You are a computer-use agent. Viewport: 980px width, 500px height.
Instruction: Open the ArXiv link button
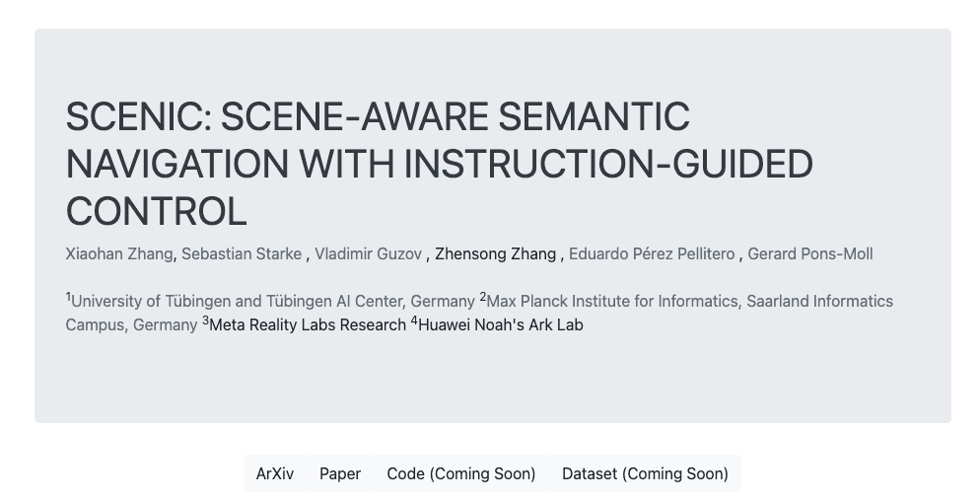(275, 473)
